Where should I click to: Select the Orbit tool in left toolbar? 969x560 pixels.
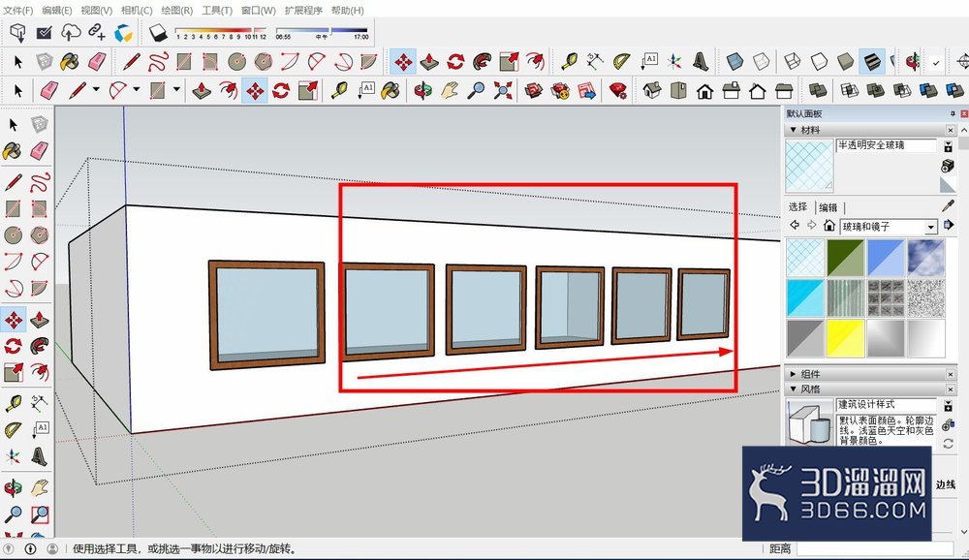(13, 487)
